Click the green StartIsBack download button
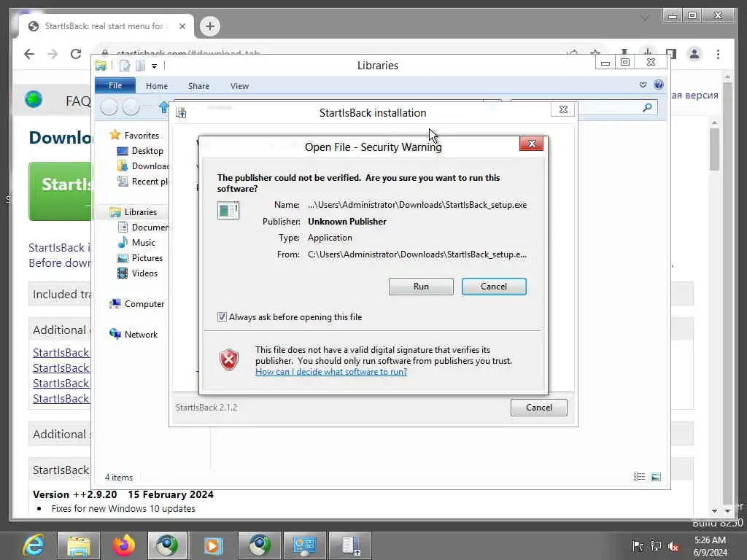Image resolution: width=747 pixels, height=560 pixels. (60, 192)
